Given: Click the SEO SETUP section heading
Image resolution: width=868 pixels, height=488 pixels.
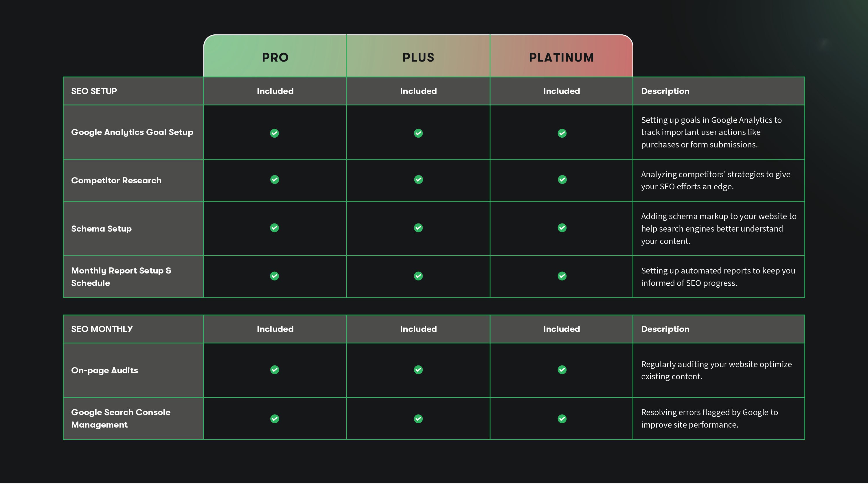Looking at the screenshot, I should point(94,91).
